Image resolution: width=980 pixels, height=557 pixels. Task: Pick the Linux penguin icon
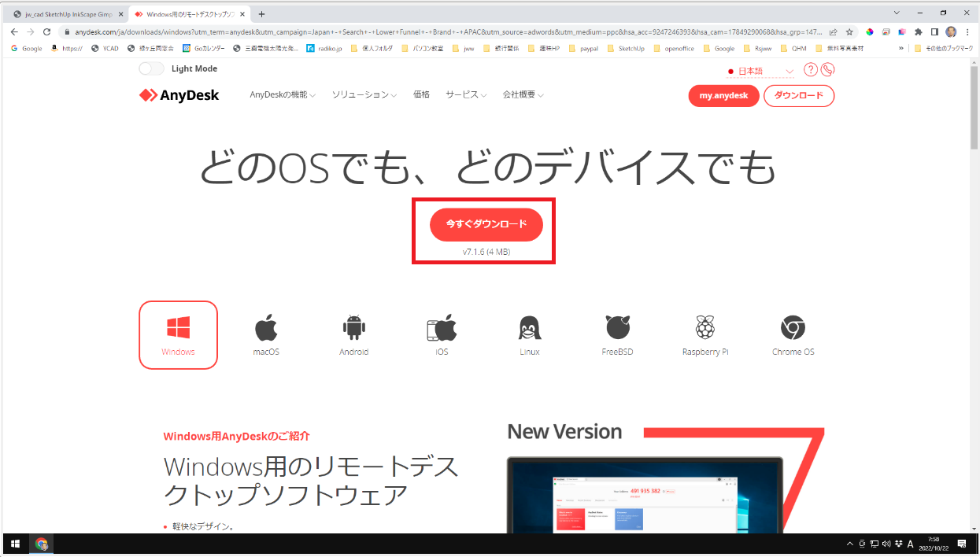pos(530,326)
